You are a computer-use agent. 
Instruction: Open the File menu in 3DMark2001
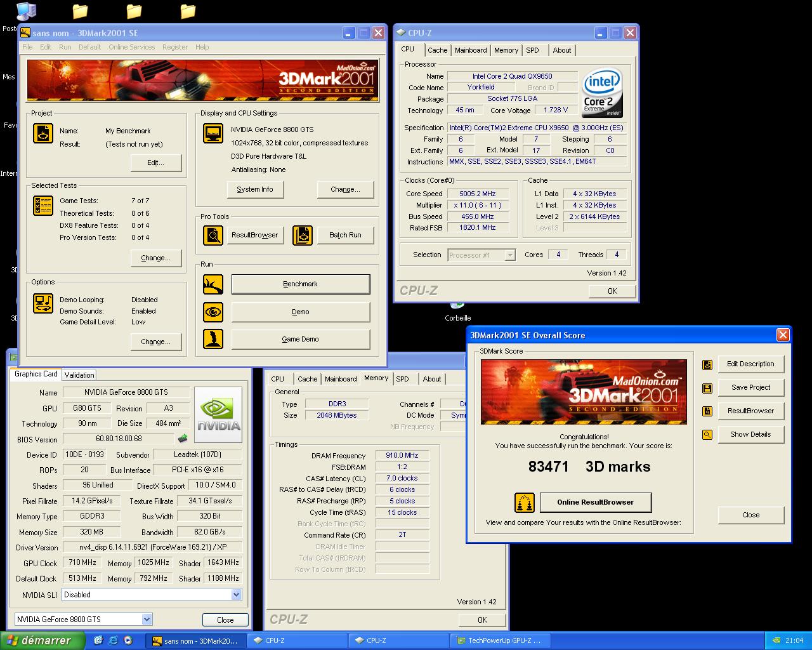coord(27,47)
